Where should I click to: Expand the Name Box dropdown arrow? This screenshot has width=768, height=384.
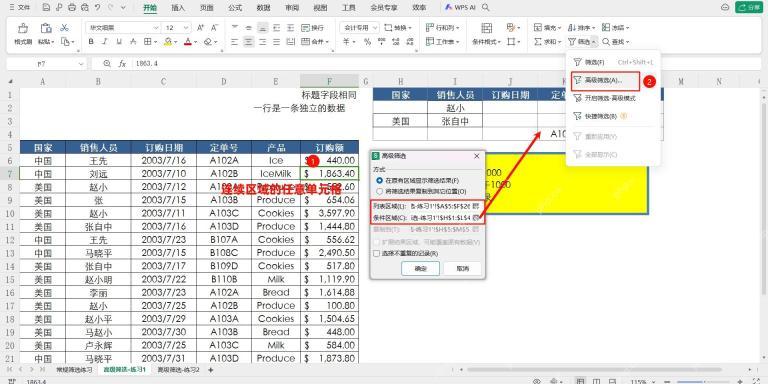(81, 64)
